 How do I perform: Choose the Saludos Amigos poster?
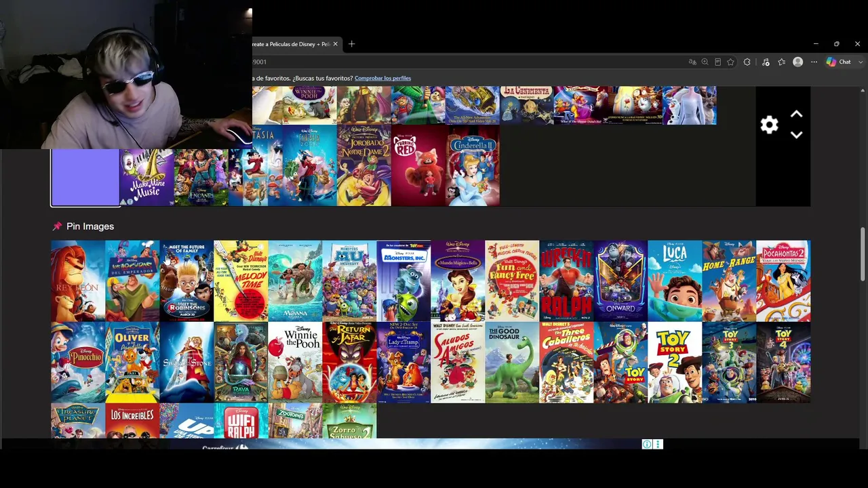pos(458,363)
